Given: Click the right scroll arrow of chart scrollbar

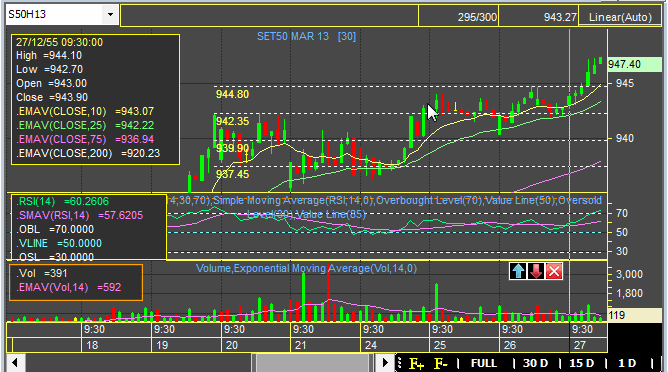Looking at the screenshot, I should pyautogui.click(x=385, y=363).
